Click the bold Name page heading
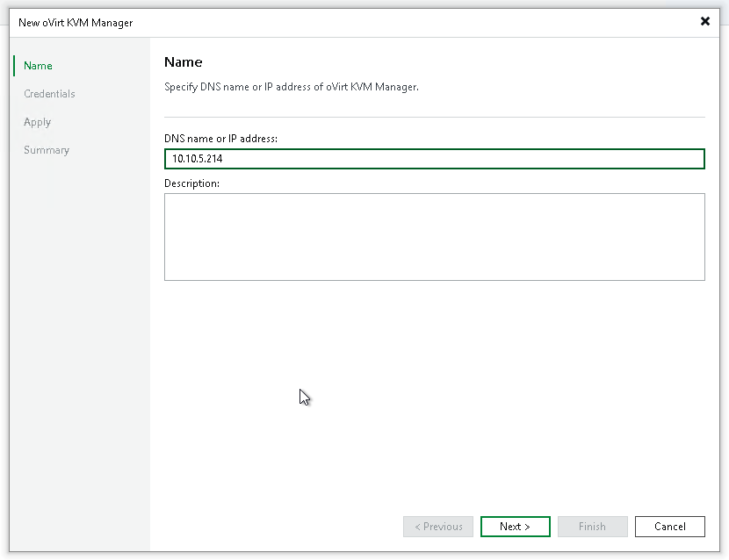 pyautogui.click(x=184, y=62)
